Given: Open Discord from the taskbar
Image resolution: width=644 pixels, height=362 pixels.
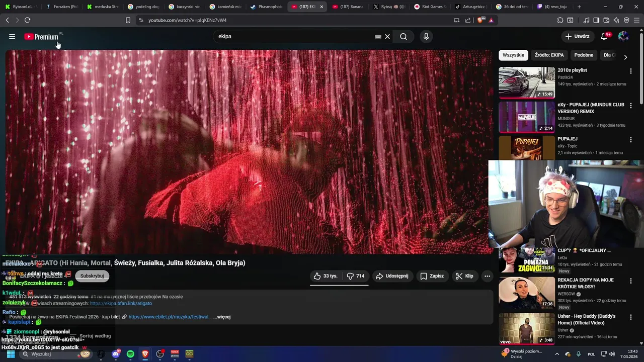Looking at the screenshot, I should click(116, 354).
